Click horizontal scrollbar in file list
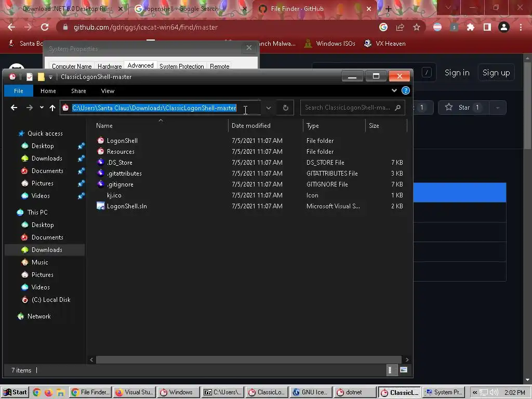Screen dimensions: 532x399 click(x=249, y=360)
